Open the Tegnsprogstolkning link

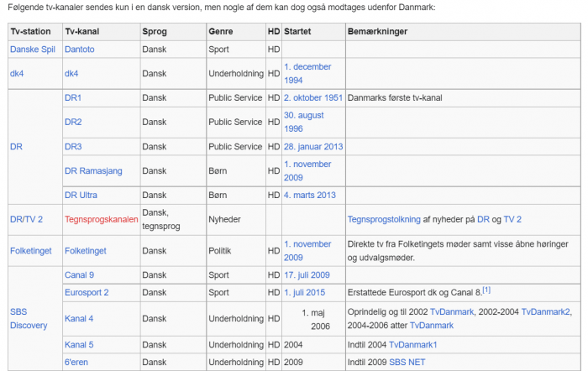pyautogui.click(x=384, y=220)
